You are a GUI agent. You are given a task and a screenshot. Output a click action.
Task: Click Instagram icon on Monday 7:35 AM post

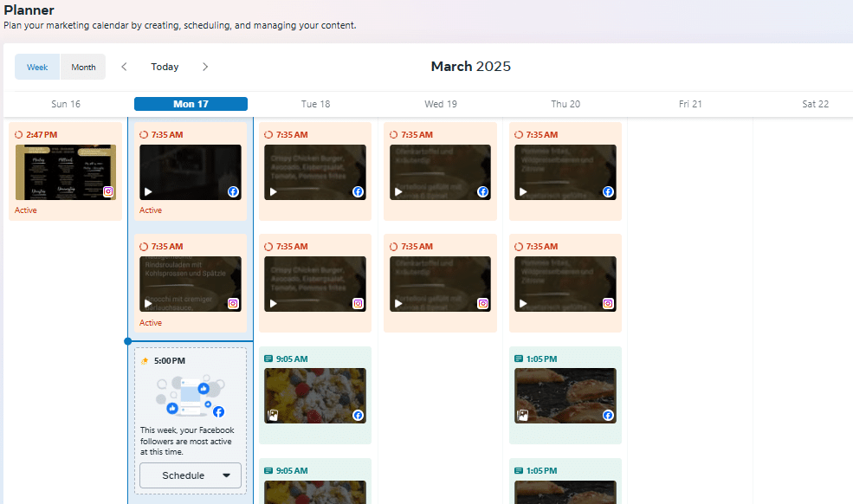point(233,304)
